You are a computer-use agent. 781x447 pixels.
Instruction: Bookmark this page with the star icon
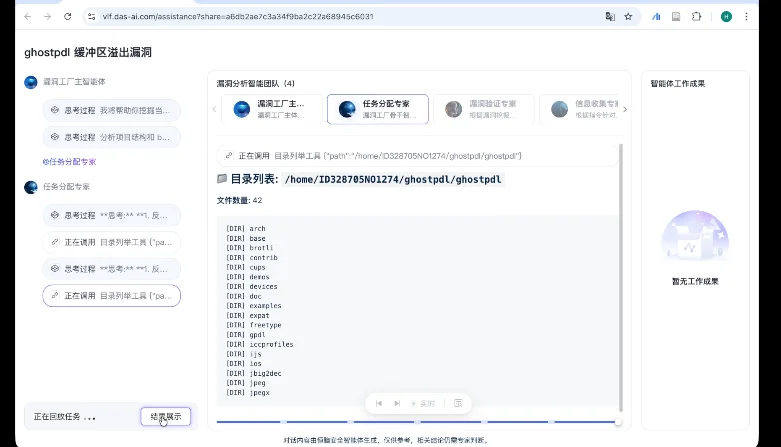629,16
